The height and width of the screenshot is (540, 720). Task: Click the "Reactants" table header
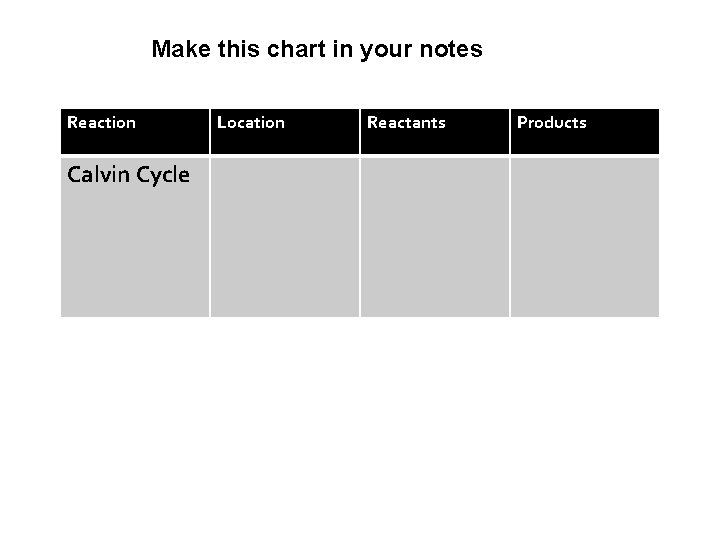click(435, 131)
